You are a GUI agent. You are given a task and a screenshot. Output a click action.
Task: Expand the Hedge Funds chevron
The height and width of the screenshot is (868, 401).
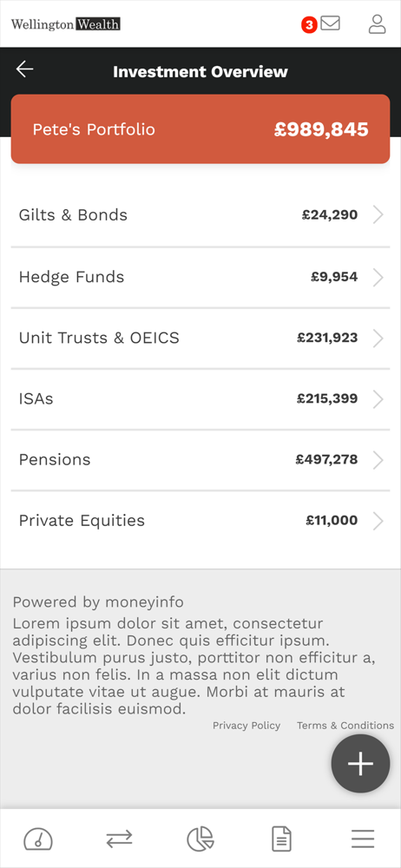coord(378,277)
